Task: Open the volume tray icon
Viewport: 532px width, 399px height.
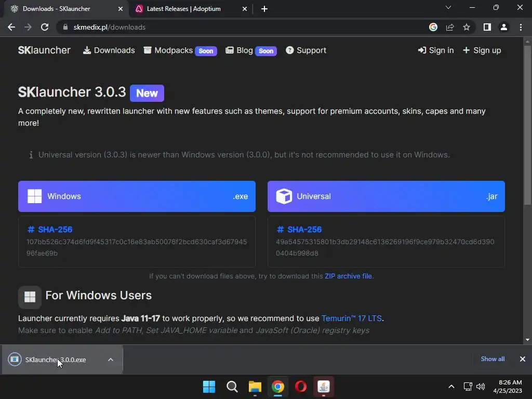Action: [x=481, y=387]
